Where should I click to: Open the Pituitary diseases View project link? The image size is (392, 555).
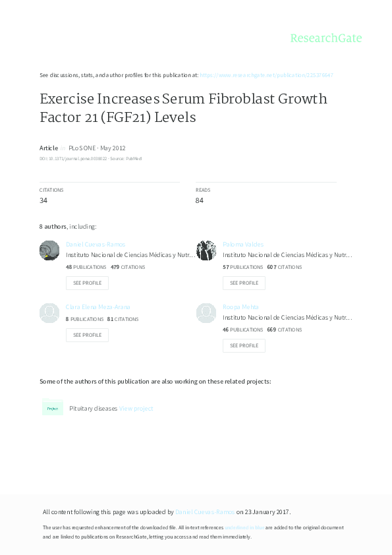tap(136, 408)
